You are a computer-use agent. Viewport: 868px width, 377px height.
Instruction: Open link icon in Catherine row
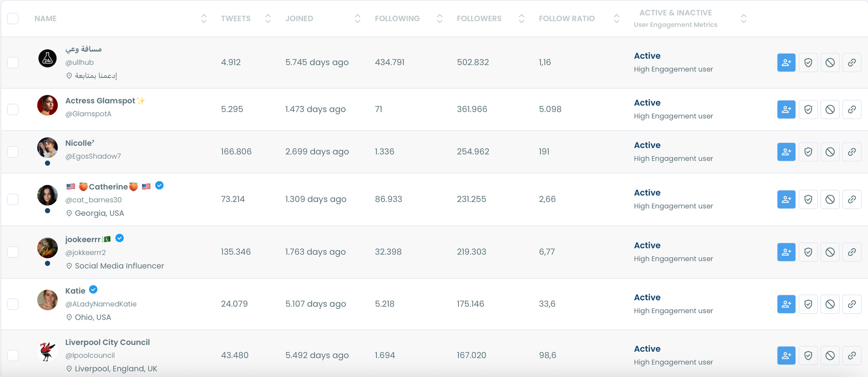(852, 199)
